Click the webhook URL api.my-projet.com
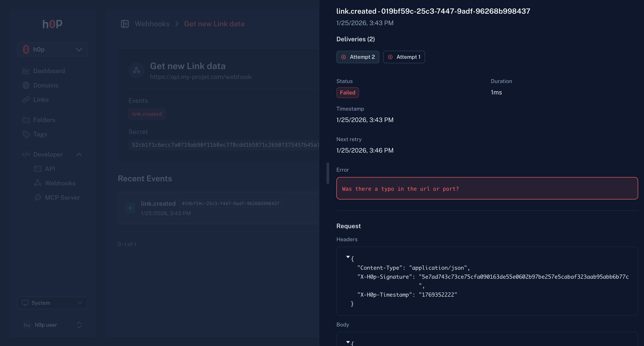The width and height of the screenshot is (644, 346). (201, 77)
